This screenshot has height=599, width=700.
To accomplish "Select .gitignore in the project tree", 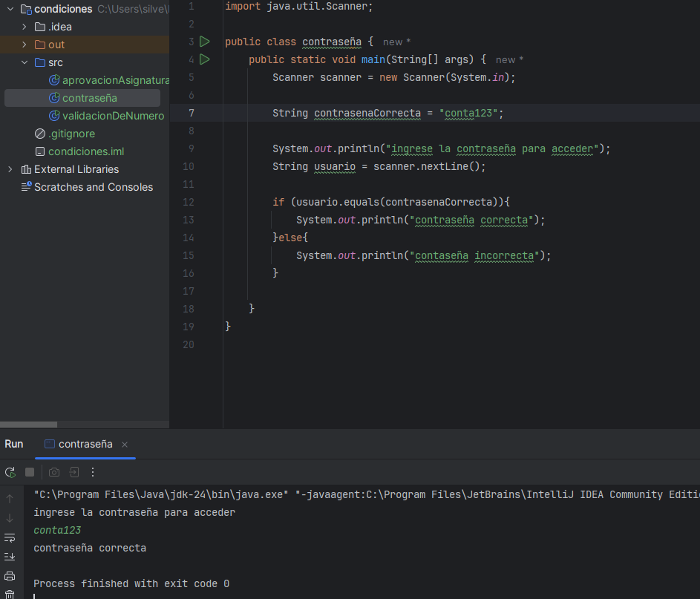I will [71, 134].
